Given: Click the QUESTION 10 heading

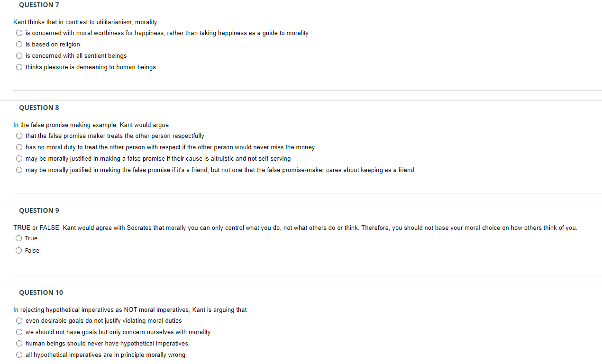Looking at the screenshot, I should (x=41, y=292).
